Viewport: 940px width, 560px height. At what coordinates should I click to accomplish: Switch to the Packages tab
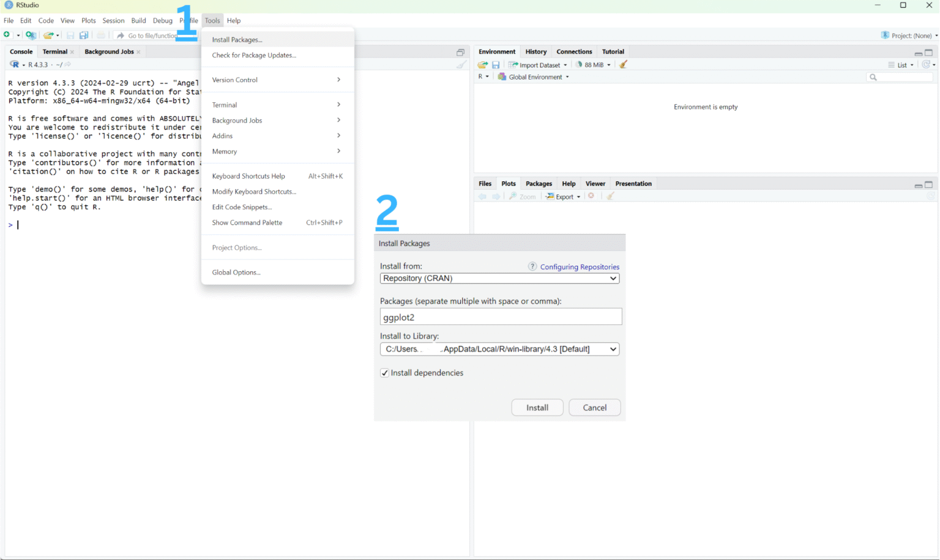pos(538,183)
